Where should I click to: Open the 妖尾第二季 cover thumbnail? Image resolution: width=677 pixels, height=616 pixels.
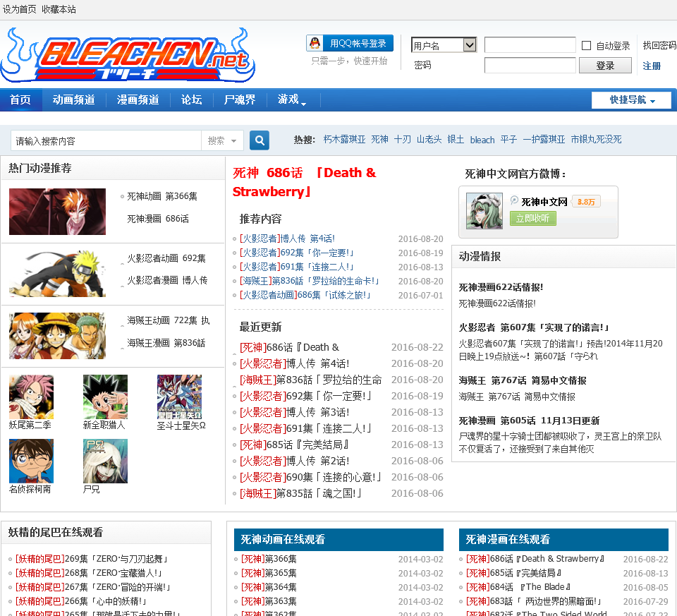31,397
